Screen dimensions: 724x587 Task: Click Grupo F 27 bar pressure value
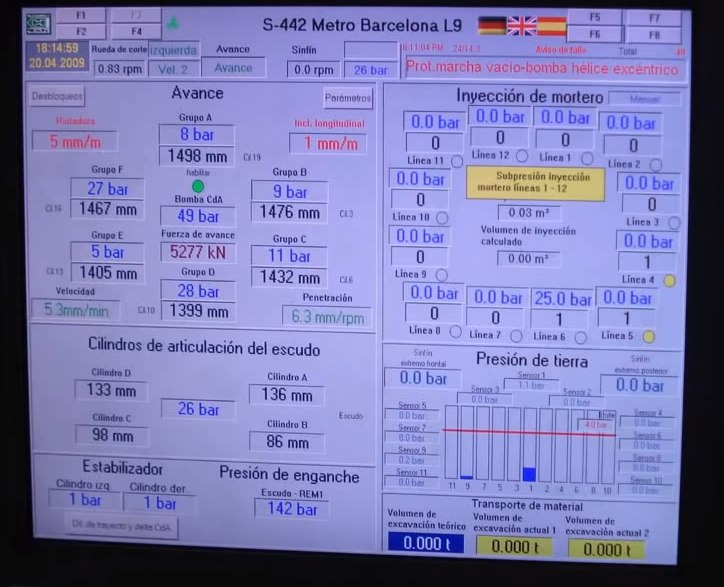(107, 188)
